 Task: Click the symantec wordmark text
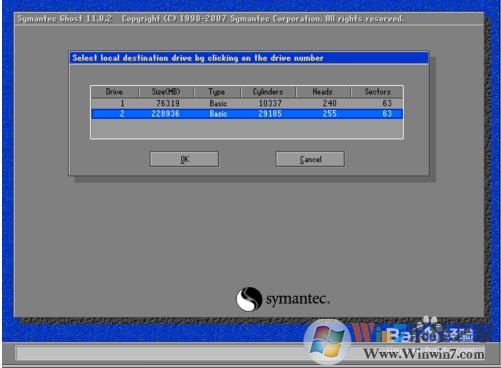coord(298,299)
